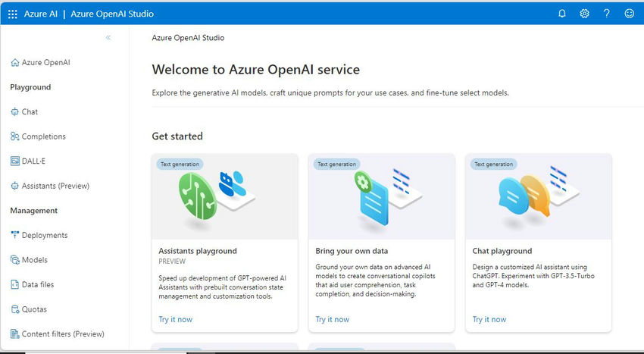Open the Models page icon
Image resolution: width=644 pixels, height=354 pixels.
click(x=15, y=260)
